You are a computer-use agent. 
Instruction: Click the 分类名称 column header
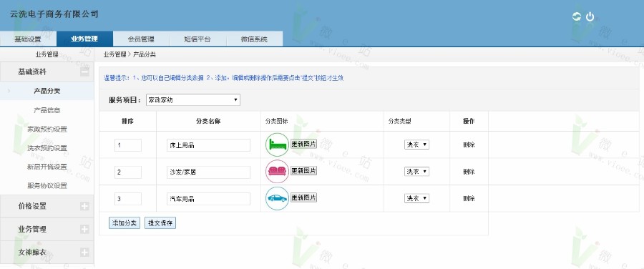(208, 121)
